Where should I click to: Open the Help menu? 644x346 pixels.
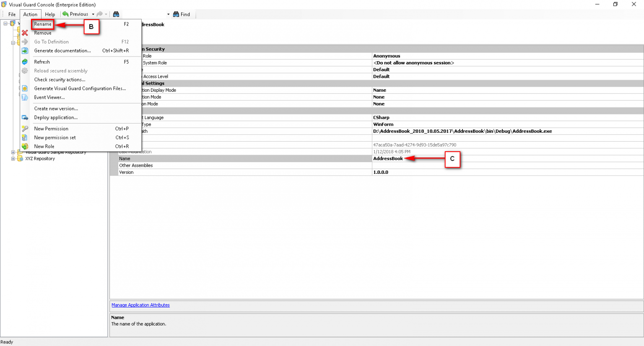click(50, 14)
